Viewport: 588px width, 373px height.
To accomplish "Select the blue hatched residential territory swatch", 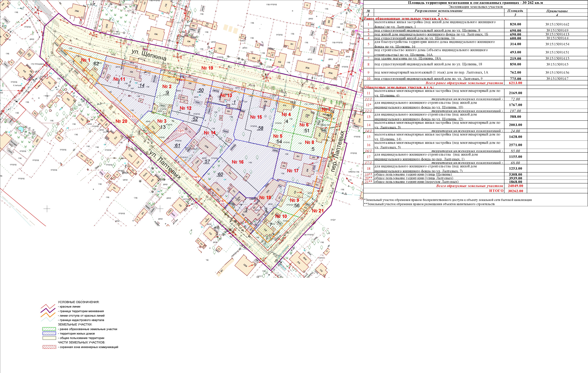I will point(49,333).
